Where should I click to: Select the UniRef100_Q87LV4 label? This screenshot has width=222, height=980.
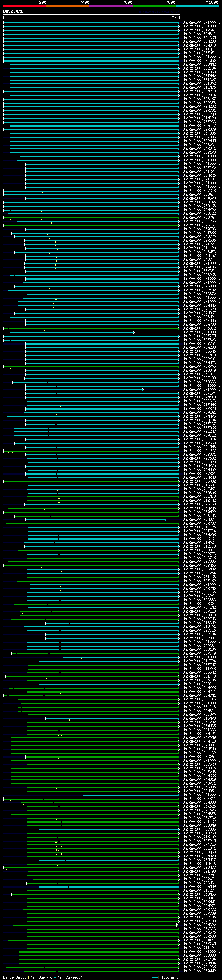tap(199, 394)
